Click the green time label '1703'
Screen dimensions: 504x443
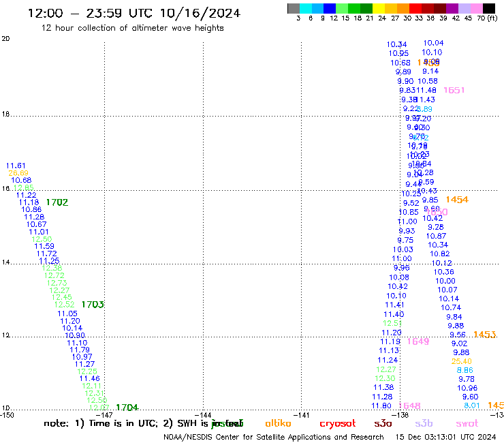point(93,305)
